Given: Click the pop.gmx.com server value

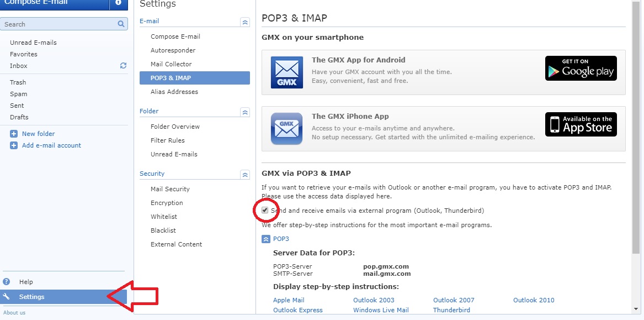Looking at the screenshot, I should pos(386,266).
